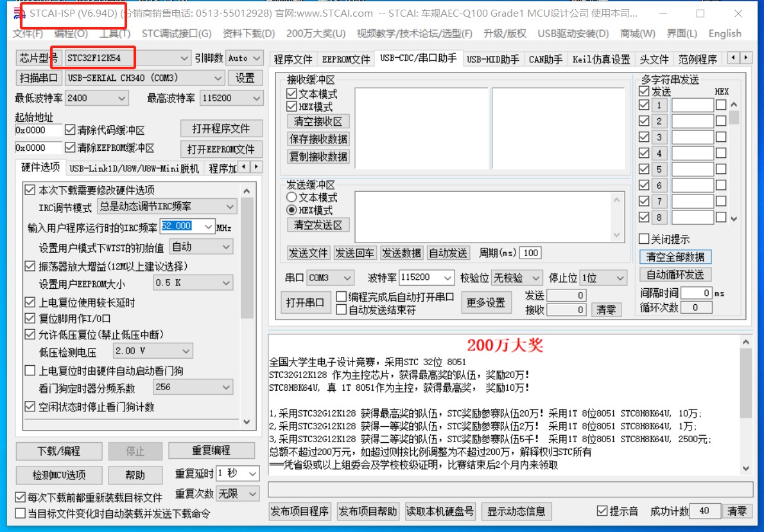Open the 编程(O) menu
This screenshot has height=532, width=764.
point(71,33)
